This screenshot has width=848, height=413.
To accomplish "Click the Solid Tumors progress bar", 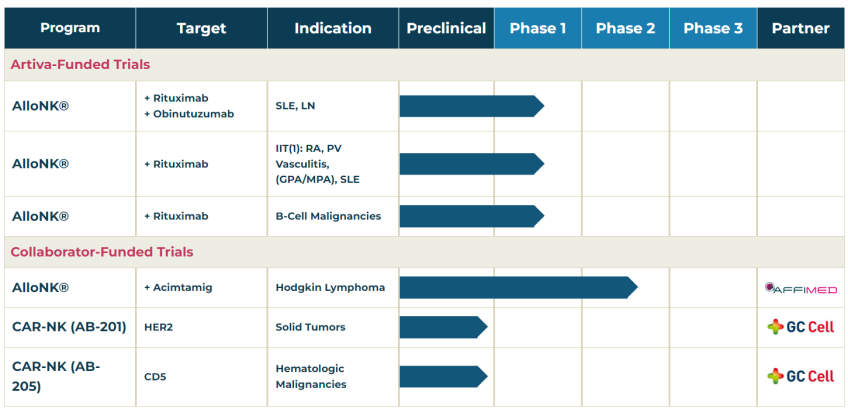I will [x=442, y=327].
